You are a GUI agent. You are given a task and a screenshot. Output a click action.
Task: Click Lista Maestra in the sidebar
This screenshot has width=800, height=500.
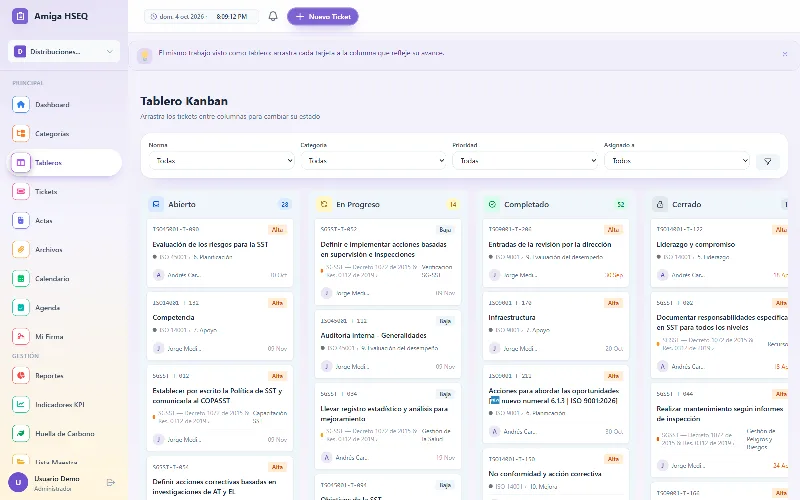coord(64,462)
